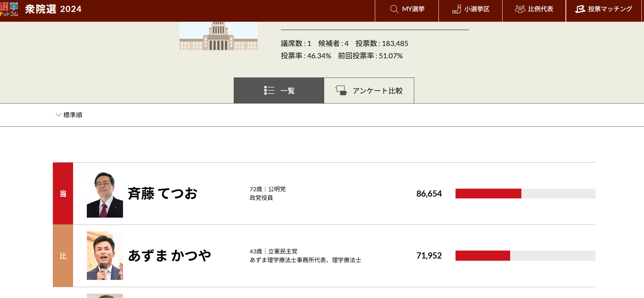Click the vote bar for 71,952 votes
This screenshot has height=298, width=644.
coord(525,256)
